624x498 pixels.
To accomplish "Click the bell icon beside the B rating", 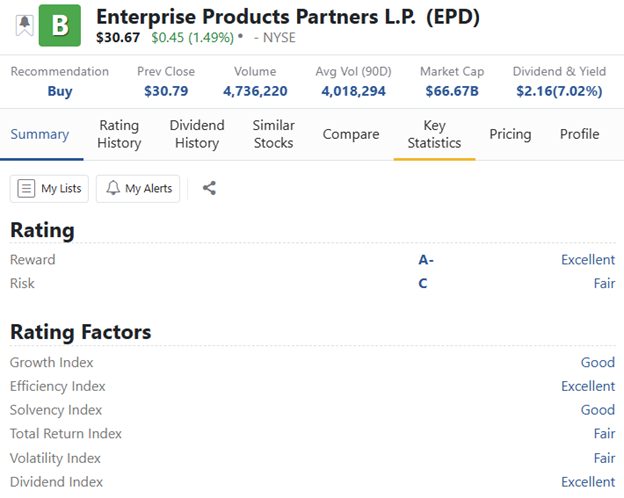I will (23, 25).
